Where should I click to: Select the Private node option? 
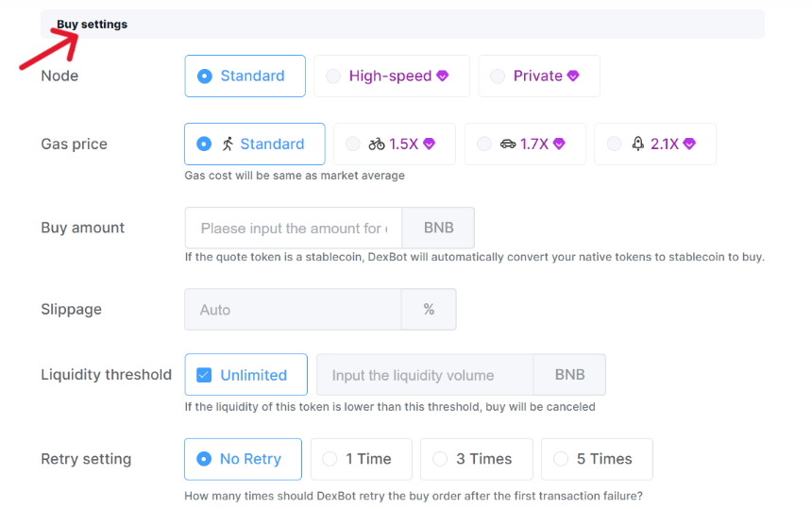[x=539, y=76]
